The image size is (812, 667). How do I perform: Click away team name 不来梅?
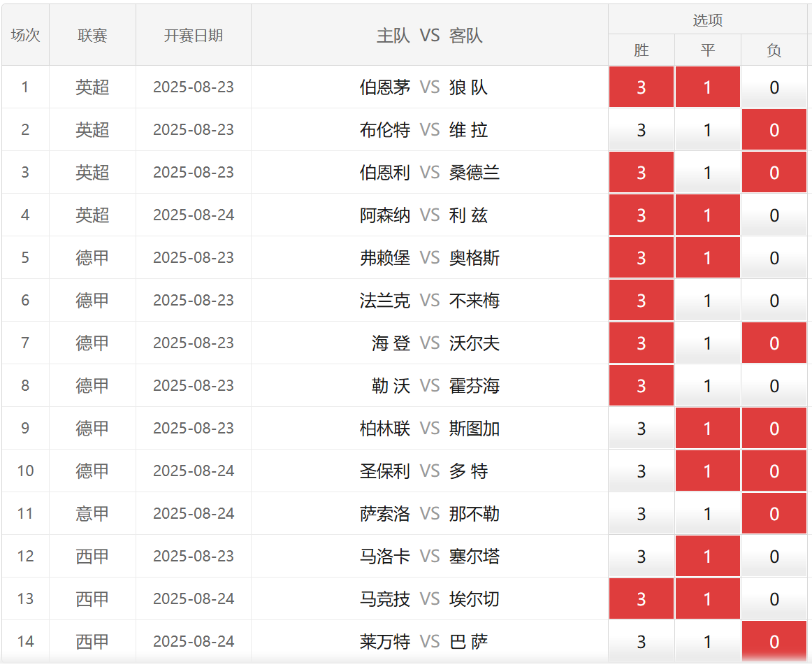point(474,300)
